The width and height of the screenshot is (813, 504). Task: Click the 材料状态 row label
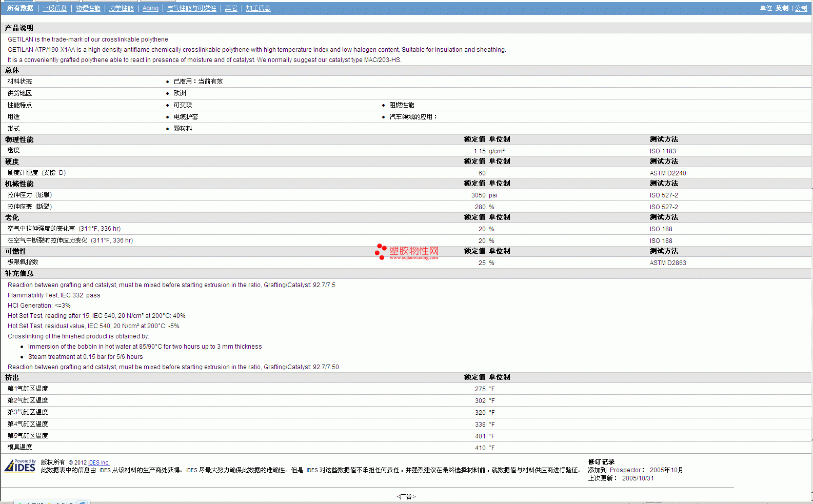click(x=19, y=82)
